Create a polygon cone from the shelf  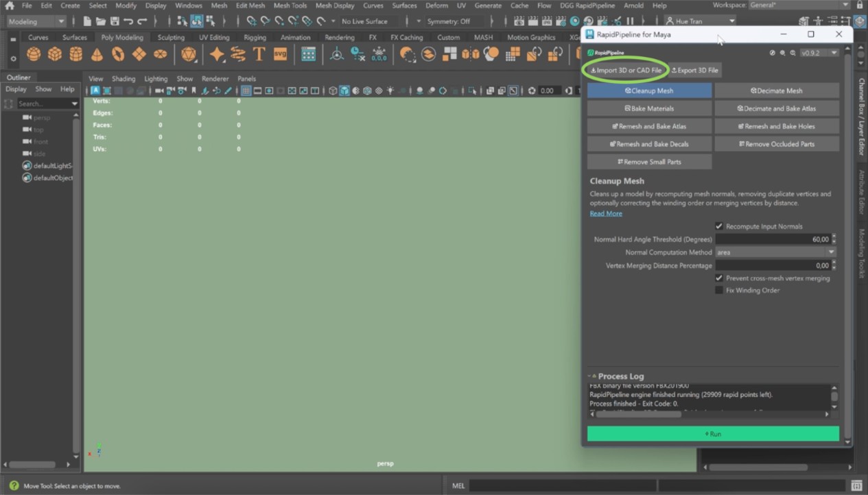click(97, 54)
